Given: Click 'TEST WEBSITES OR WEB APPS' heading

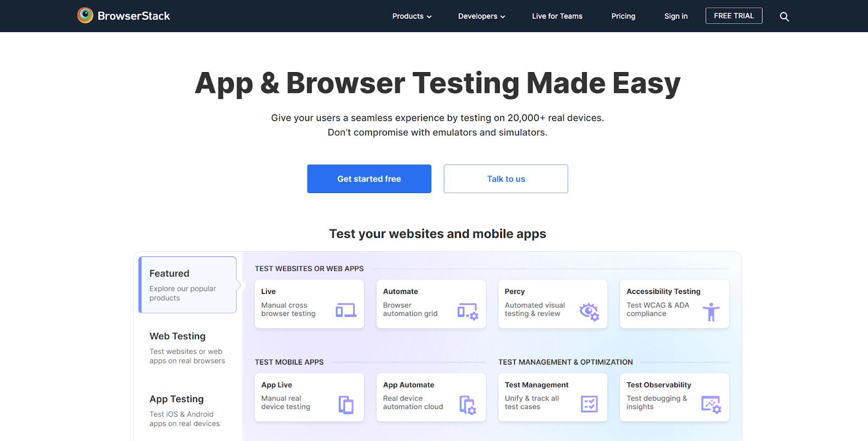Looking at the screenshot, I should coord(309,269).
